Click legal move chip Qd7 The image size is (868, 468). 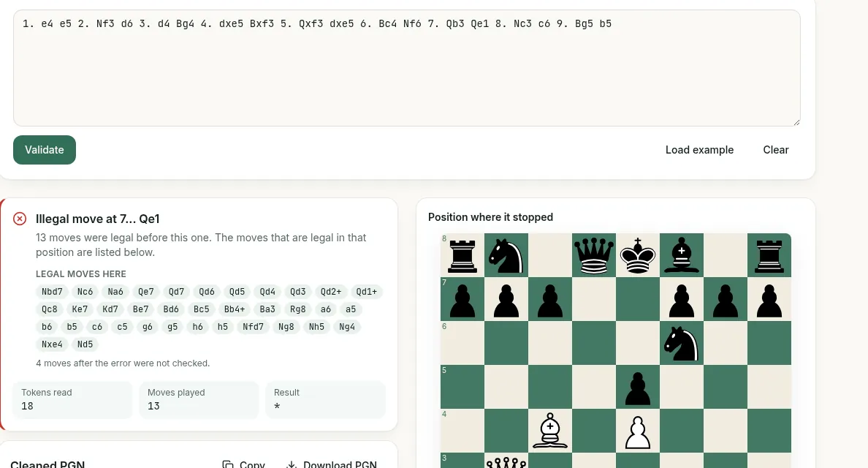pyautogui.click(x=177, y=292)
